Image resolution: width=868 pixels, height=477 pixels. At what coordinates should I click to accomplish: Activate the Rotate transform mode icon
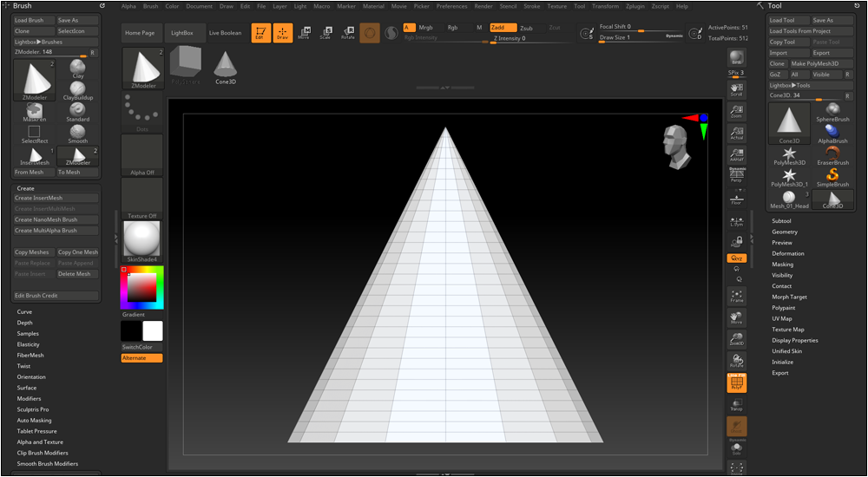pos(347,33)
